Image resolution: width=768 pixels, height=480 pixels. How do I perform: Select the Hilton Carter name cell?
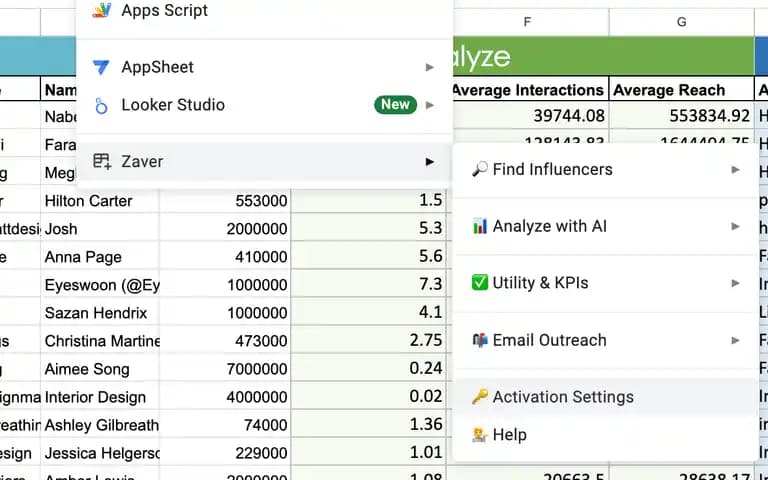[100, 201]
